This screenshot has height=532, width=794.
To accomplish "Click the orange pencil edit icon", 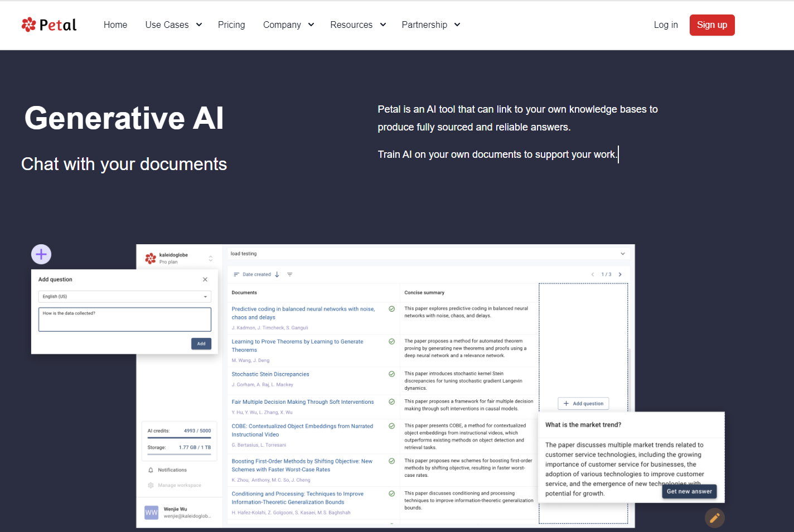I will pos(714,518).
